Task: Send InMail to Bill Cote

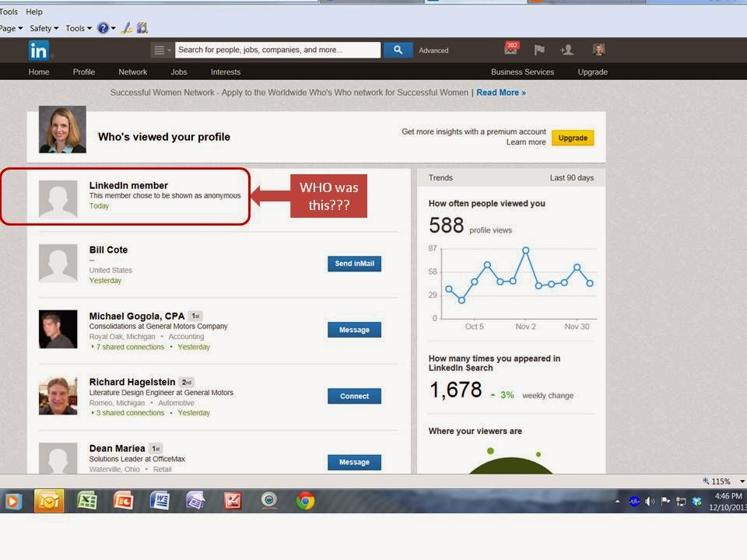Action: (354, 264)
